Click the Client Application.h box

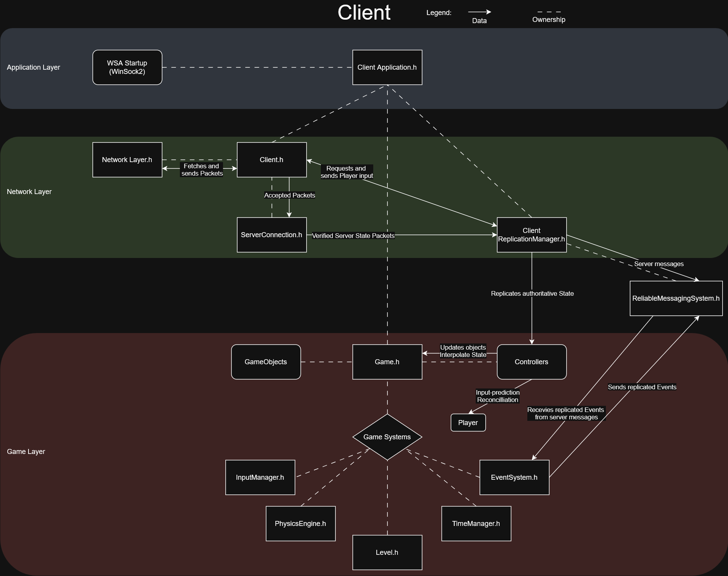coord(387,67)
